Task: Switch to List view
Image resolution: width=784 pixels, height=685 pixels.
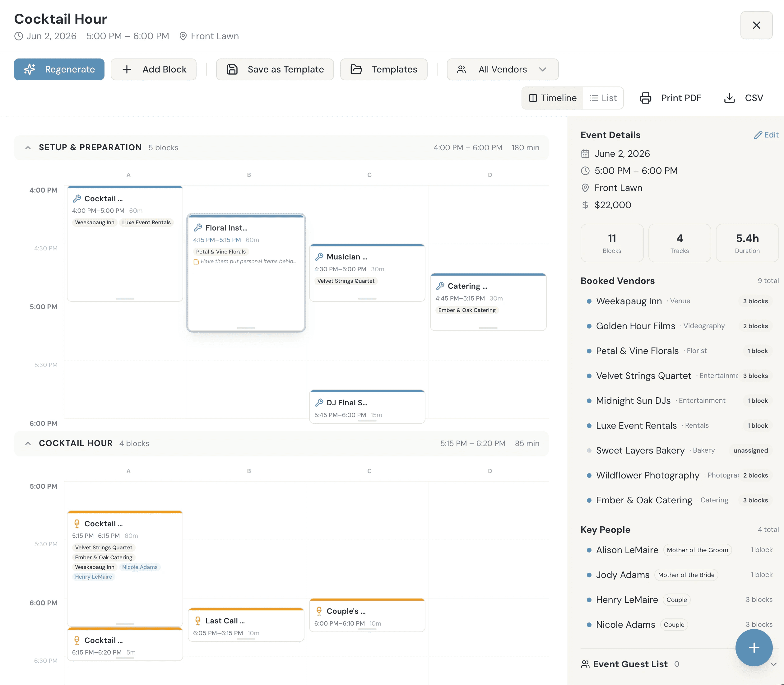Action: pos(603,98)
